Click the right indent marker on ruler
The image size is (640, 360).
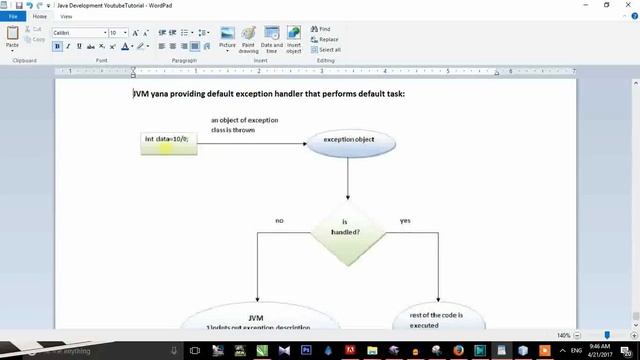[496, 73]
